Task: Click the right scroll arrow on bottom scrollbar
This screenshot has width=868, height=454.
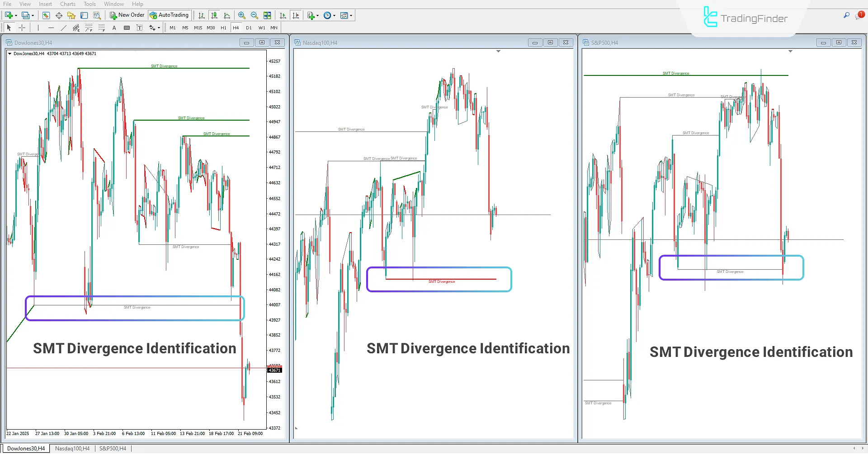Action: tap(863, 448)
